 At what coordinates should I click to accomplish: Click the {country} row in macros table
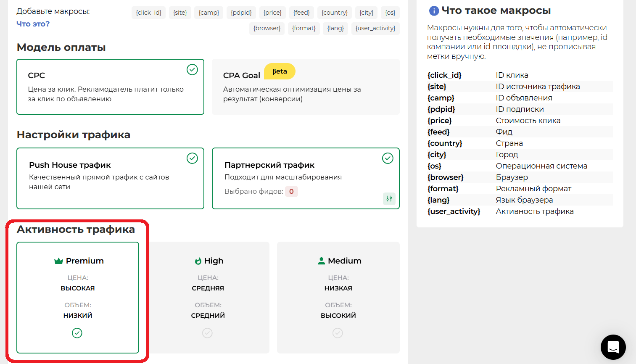click(x=520, y=143)
